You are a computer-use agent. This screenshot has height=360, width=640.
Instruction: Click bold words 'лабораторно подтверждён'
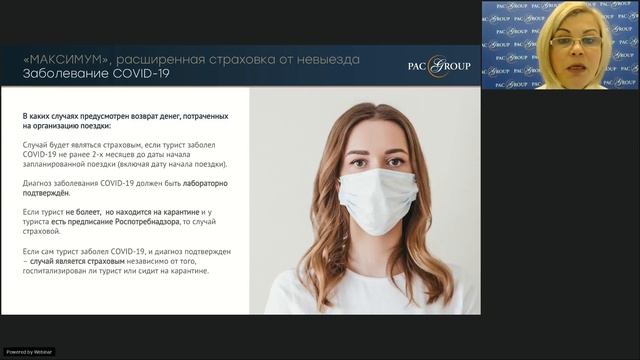(x=125, y=188)
